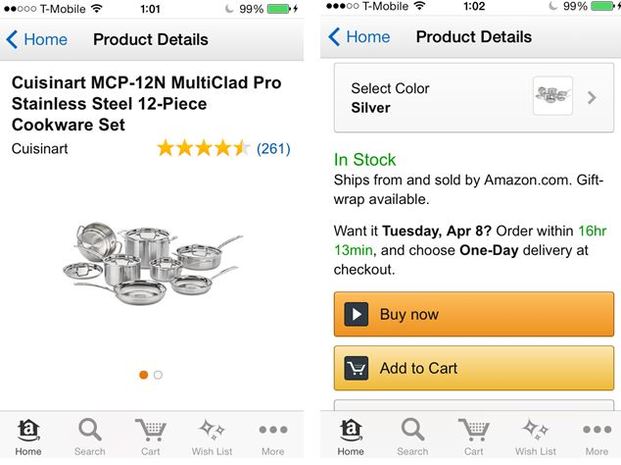
Task: Switch to the Cart tab on right screen
Action: [473, 435]
